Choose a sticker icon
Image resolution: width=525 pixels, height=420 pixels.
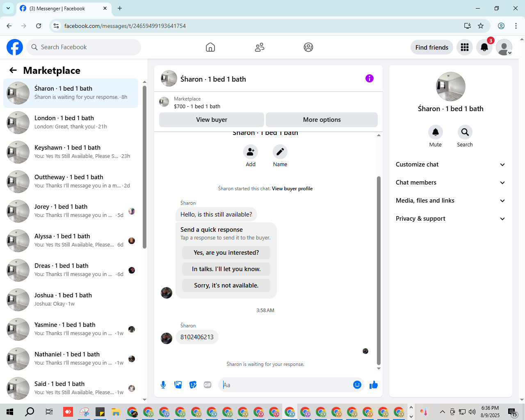(x=193, y=385)
